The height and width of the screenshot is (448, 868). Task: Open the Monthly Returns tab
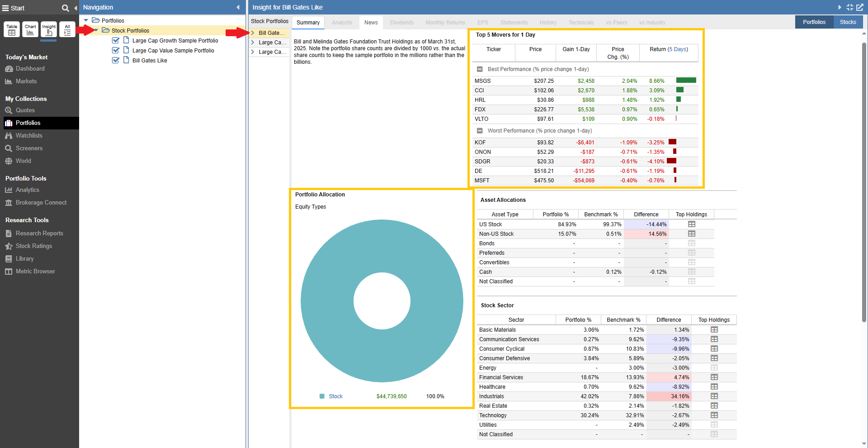pos(445,23)
